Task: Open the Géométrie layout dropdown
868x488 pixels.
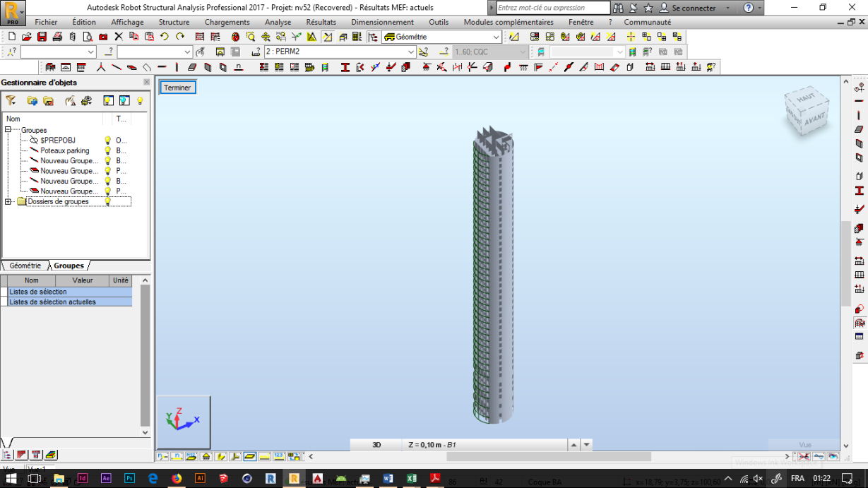Action: [496, 37]
